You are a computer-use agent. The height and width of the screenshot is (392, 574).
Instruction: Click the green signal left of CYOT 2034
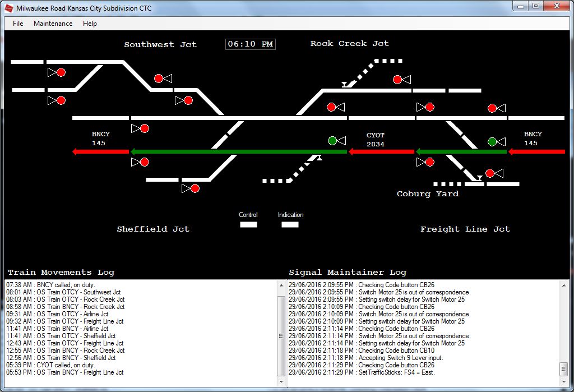(x=332, y=141)
